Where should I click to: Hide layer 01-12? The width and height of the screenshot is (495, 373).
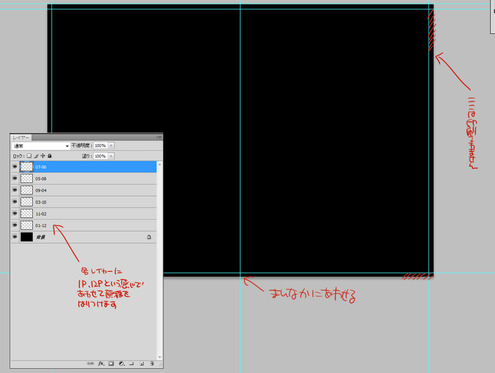tap(15, 225)
